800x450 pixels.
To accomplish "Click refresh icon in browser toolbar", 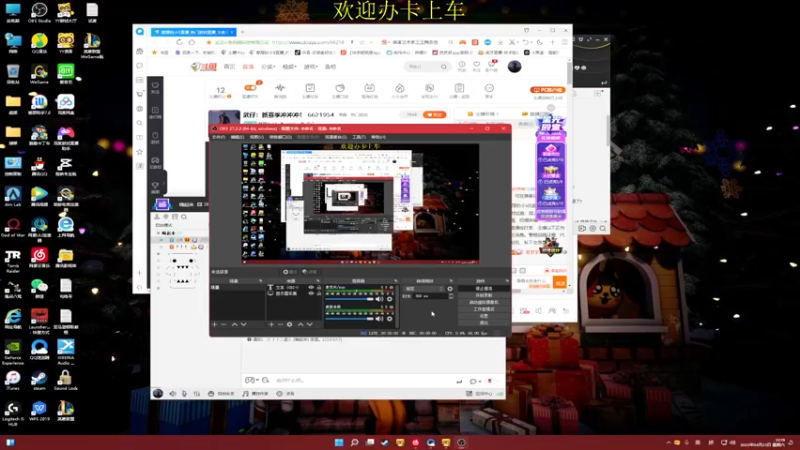I will coord(179,42).
